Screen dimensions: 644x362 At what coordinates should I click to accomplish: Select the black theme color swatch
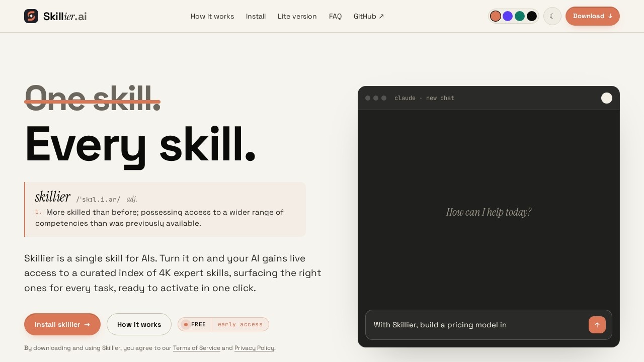pyautogui.click(x=532, y=16)
